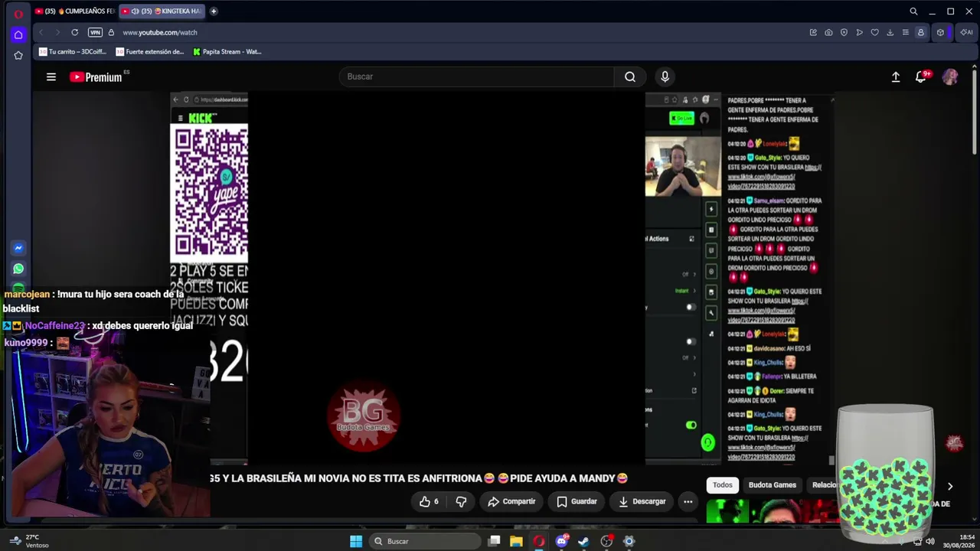Open File Explorer from taskbar

[x=517, y=541]
